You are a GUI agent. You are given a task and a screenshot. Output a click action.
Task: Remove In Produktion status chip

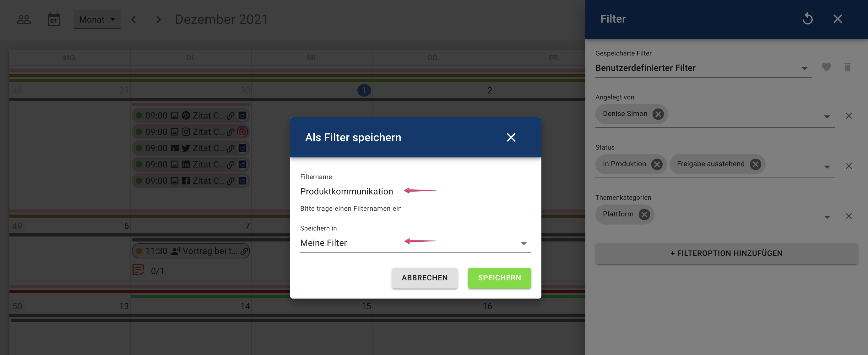coord(657,164)
